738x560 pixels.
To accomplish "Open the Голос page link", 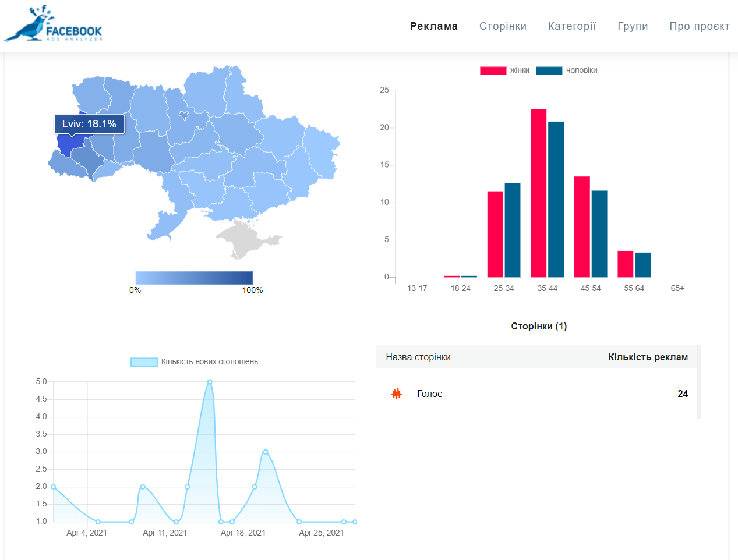I will click(429, 394).
